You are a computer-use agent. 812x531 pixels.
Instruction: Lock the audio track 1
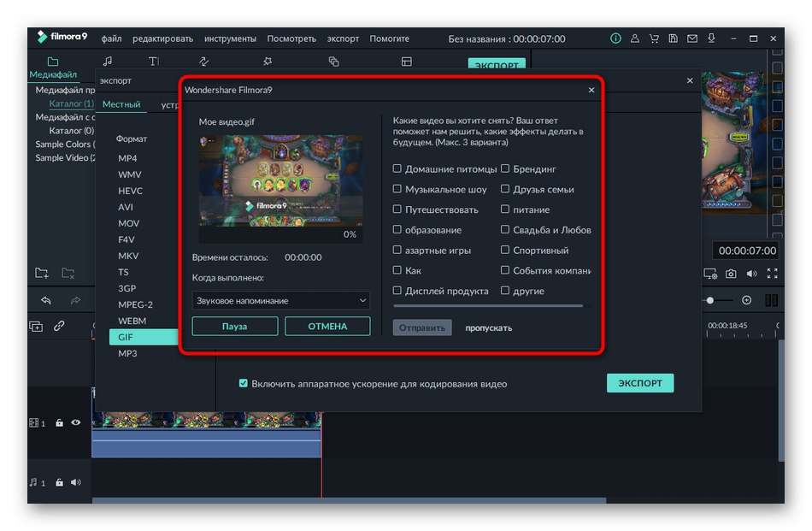point(59,482)
